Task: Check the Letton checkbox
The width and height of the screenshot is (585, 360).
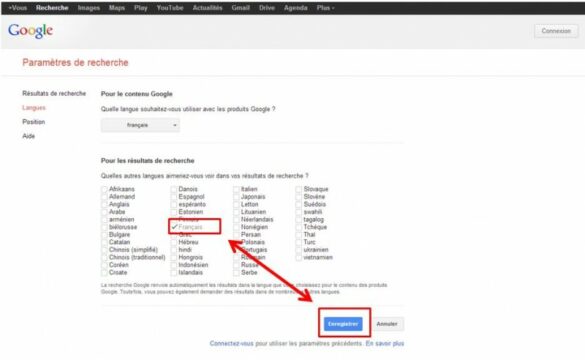Action: [x=236, y=204]
